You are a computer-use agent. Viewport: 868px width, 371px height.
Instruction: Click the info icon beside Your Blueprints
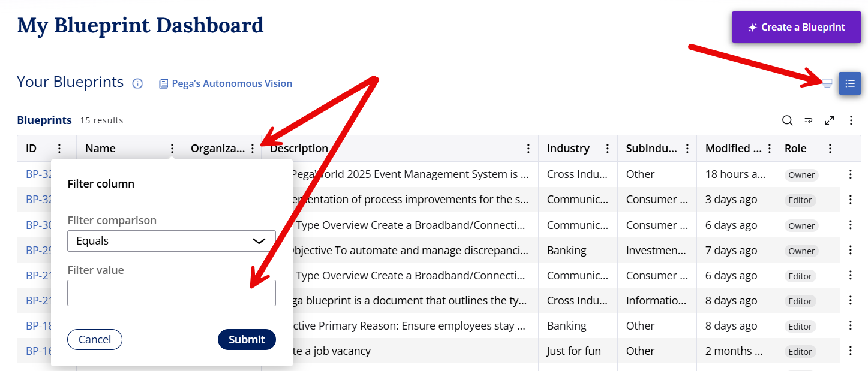pyautogui.click(x=137, y=84)
